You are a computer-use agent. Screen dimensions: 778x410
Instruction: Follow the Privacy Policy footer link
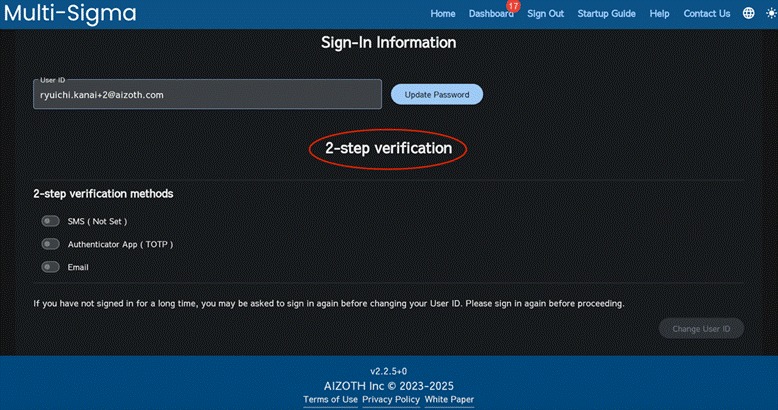(x=391, y=399)
